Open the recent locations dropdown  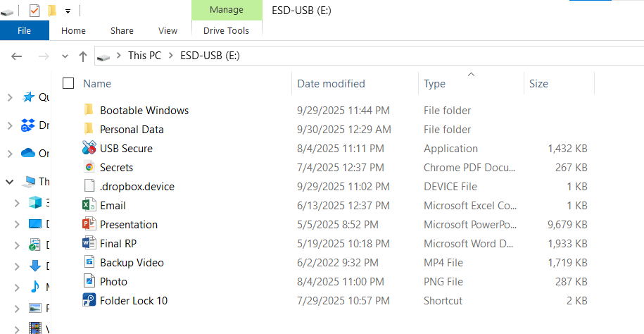click(x=65, y=56)
